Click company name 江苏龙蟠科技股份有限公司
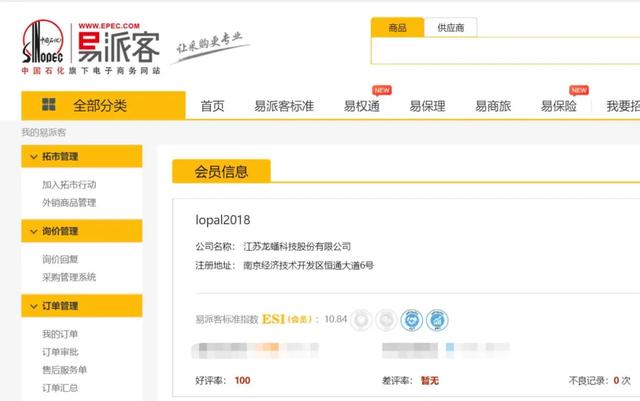This screenshot has width=640, height=401. tap(297, 247)
